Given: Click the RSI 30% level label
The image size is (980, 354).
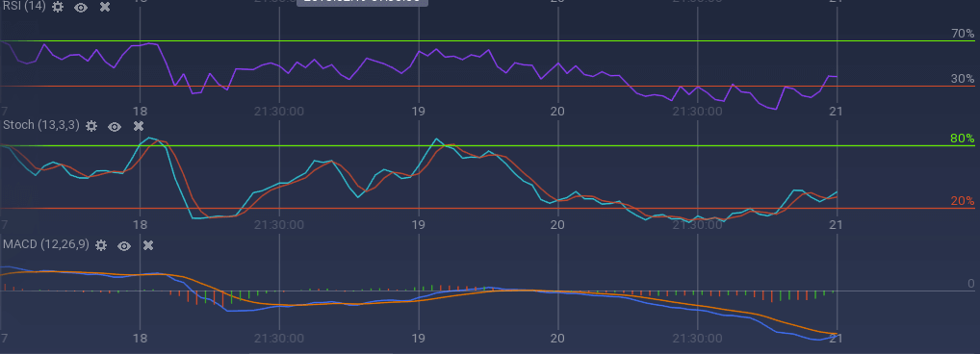Looking at the screenshot, I should coord(963,79).
